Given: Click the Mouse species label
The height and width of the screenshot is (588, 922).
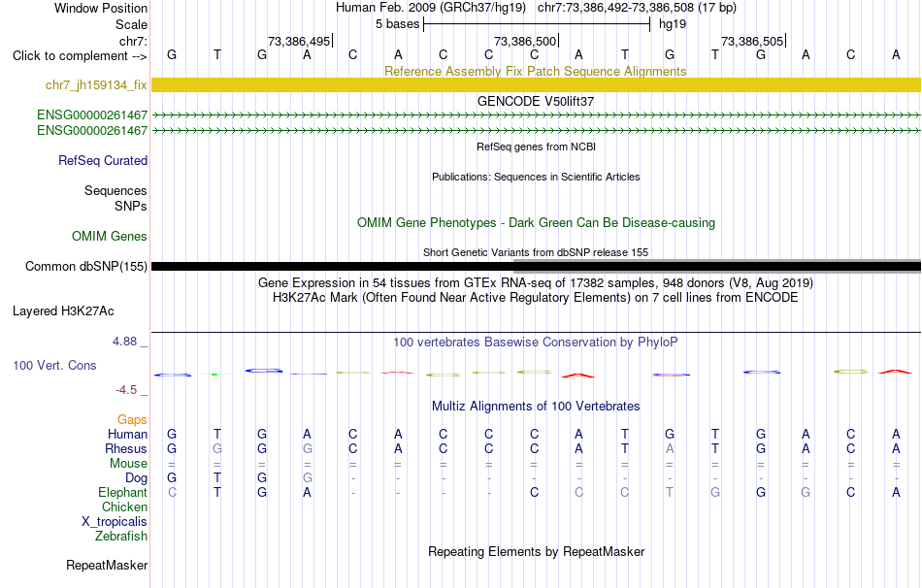Looking at the screenshot, I should pyautogui.click(x=128, y=464).
